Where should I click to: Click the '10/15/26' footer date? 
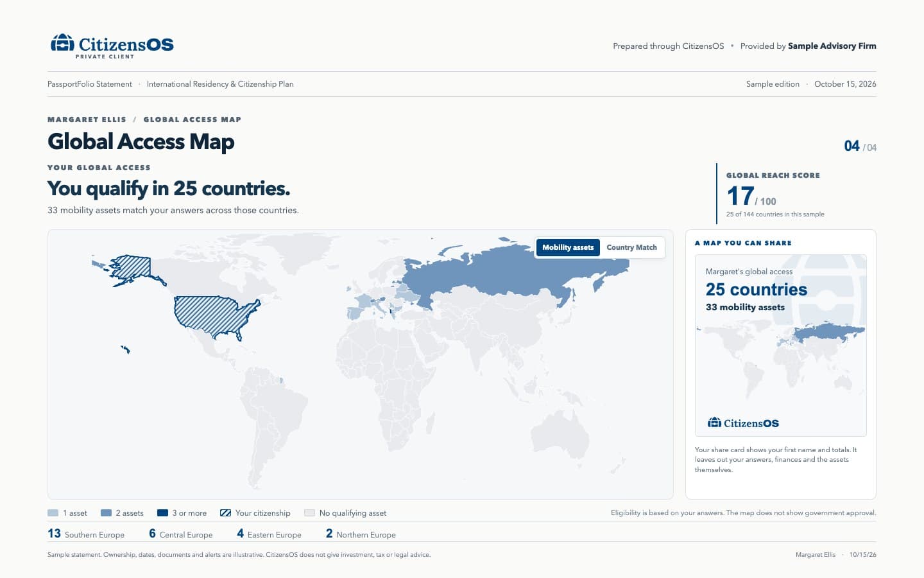862,554
